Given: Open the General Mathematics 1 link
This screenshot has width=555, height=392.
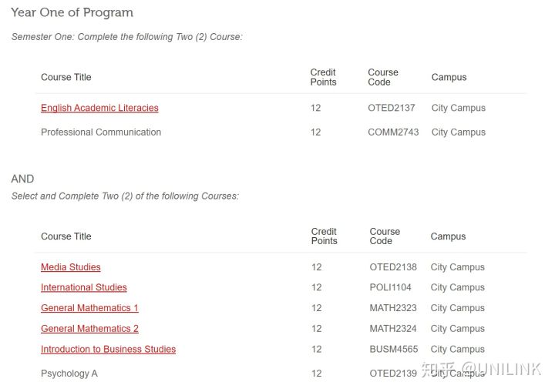Looking at the screenshot, I should pos(89,308).
